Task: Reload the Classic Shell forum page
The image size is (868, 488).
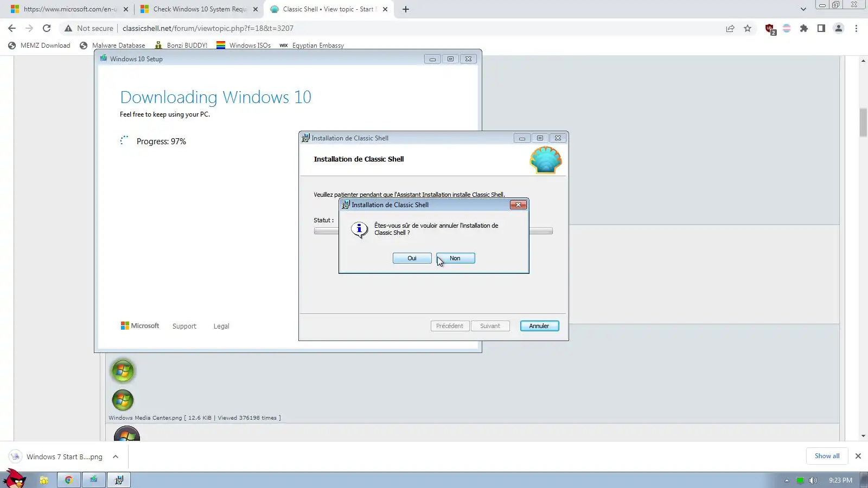Action: tap(47, 28)
